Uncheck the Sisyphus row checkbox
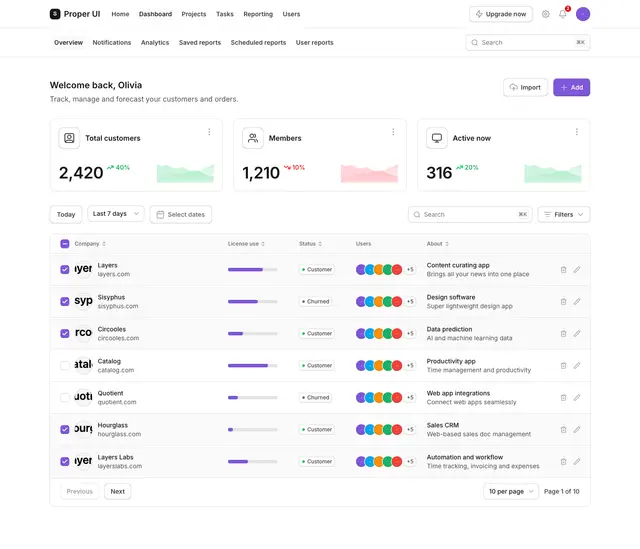640x549 pixels. 64,301
